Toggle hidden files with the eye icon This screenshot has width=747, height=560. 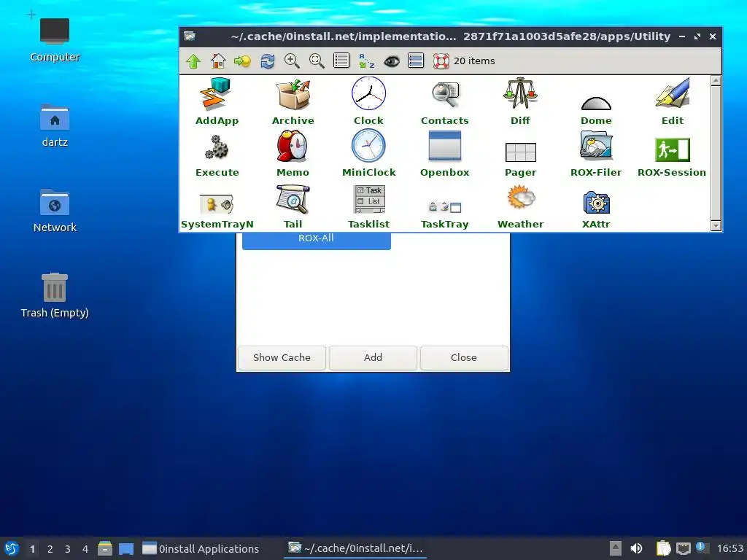[392, 61]
